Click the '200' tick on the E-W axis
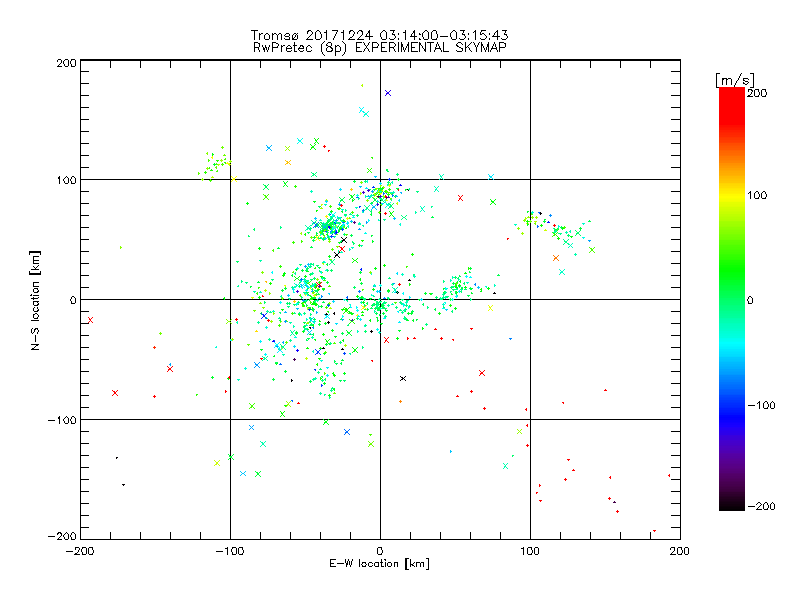 point(680,551)
